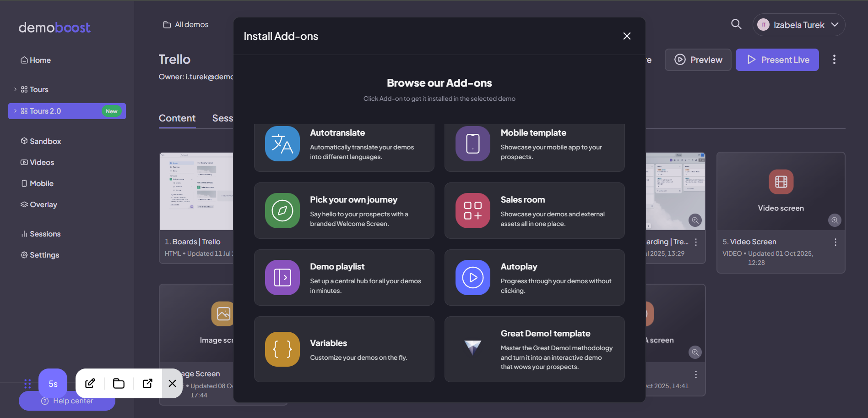
Task: Open Mobile in the sidebar
Action: tap(37, 183)
